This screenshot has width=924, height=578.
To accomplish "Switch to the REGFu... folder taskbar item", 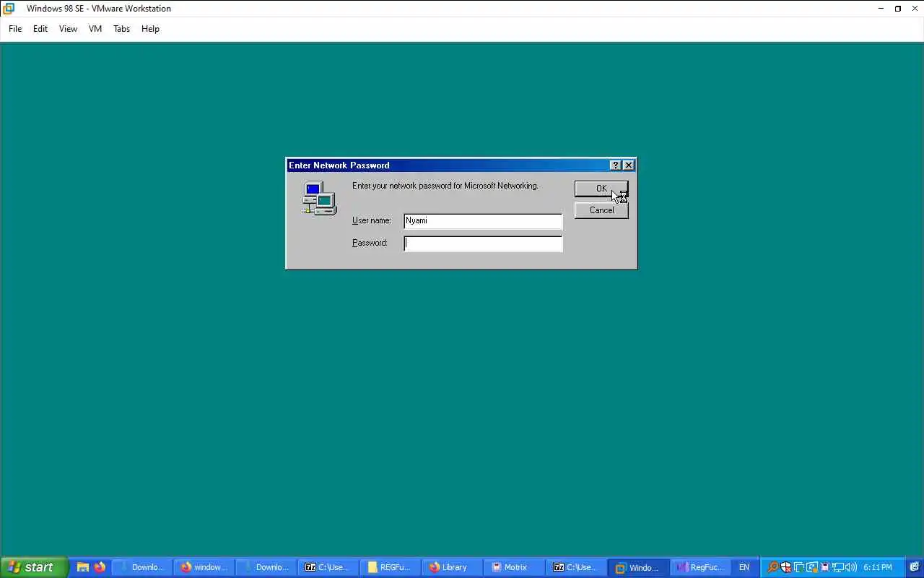I will click(x=390, y=567).
